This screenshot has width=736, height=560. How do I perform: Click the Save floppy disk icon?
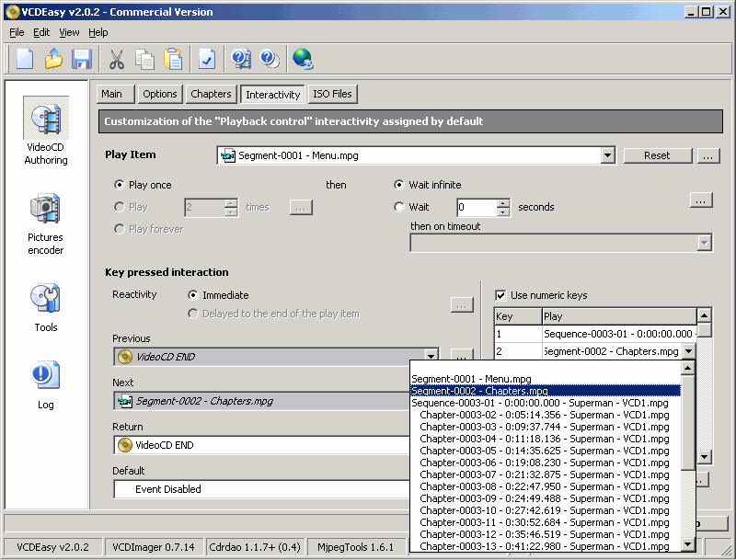82,59
